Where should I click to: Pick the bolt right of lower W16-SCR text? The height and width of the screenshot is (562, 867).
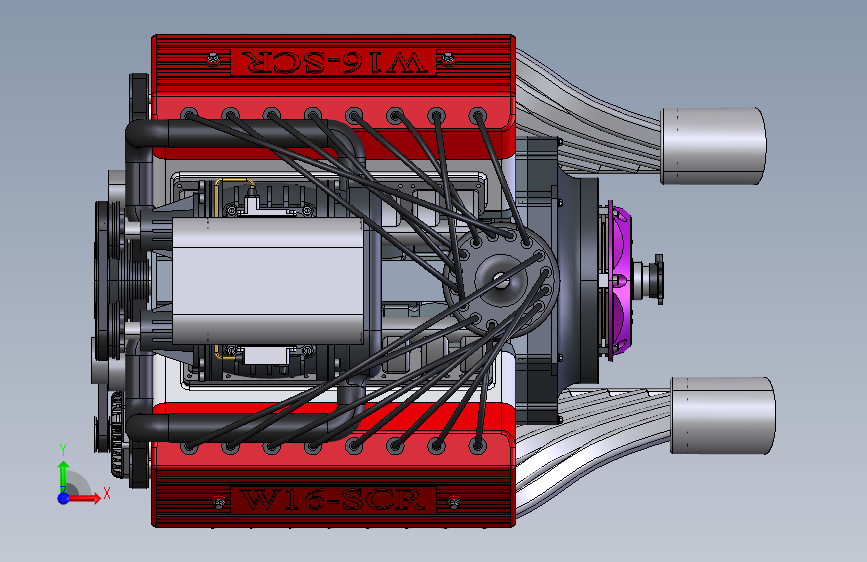point(453,502)
